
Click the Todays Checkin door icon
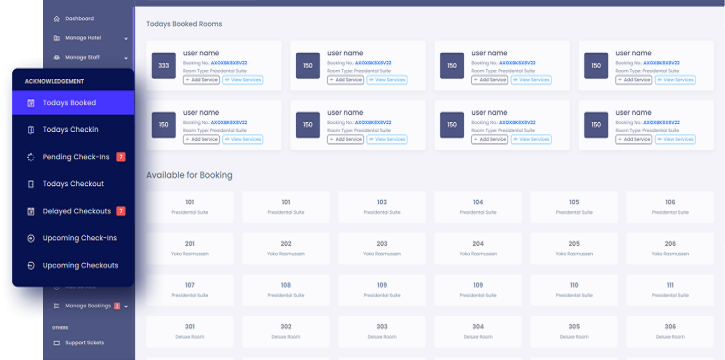click(x=31, y=130)
